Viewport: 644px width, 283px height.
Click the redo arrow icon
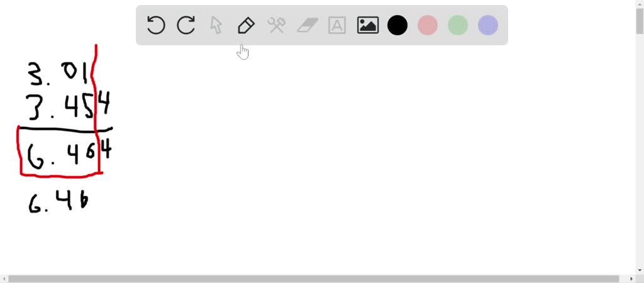point(186,25)
